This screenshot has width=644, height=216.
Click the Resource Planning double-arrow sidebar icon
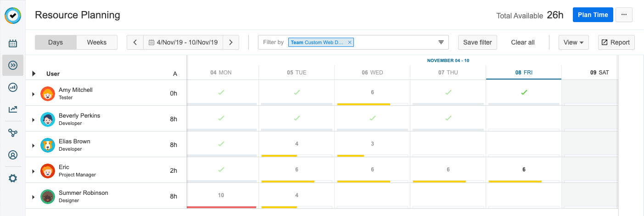coord(13,65)
